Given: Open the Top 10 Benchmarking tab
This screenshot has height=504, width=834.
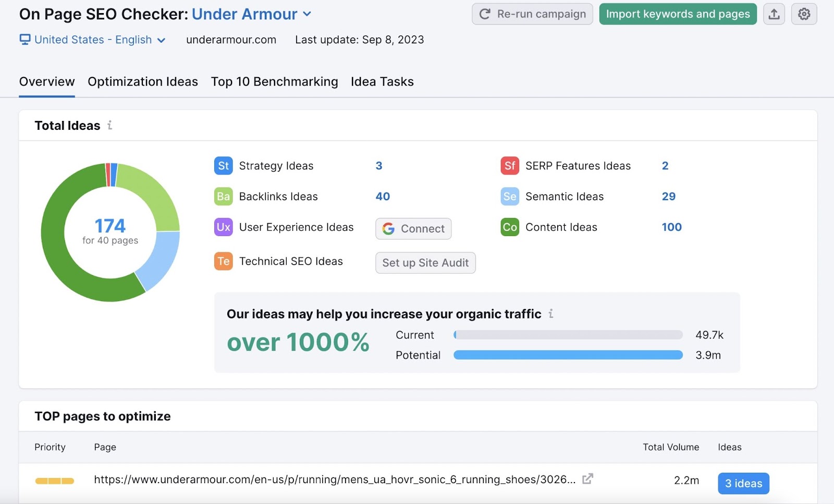Looking at the screenshot, I should [x=274, y=82].
